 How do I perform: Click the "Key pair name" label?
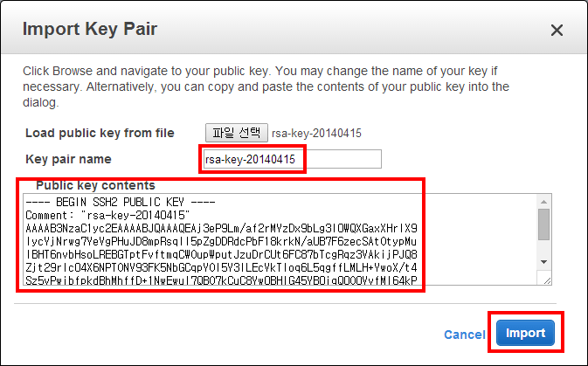pos(80,159)
